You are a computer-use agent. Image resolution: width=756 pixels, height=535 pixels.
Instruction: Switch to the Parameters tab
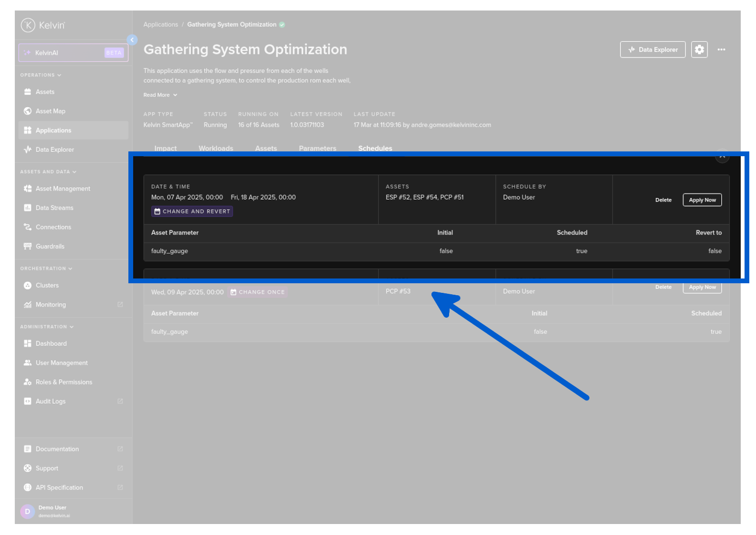pyautogui.click(x=317, y=149)
